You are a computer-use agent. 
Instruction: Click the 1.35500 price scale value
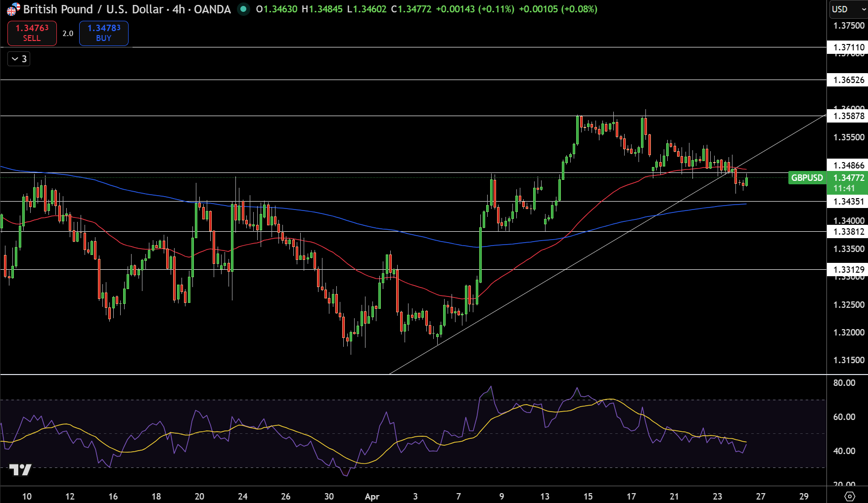(849, 137)
